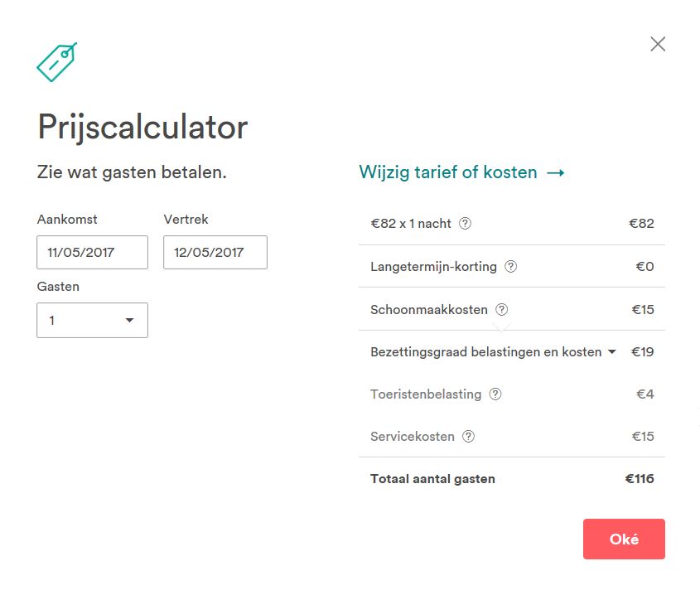Click the Servicekosten question mark icon
700x595 pixels.
(x=469, y=437)
